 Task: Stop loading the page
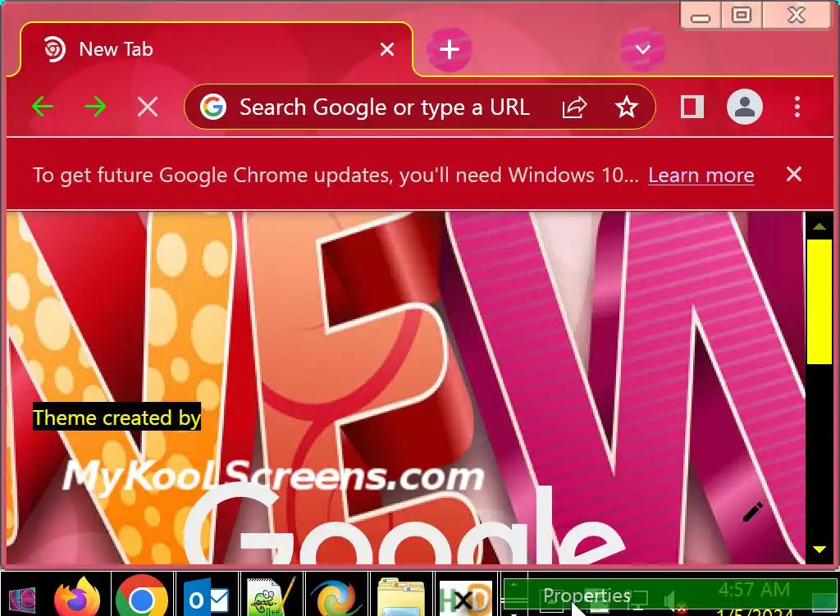tap(148, 107)
